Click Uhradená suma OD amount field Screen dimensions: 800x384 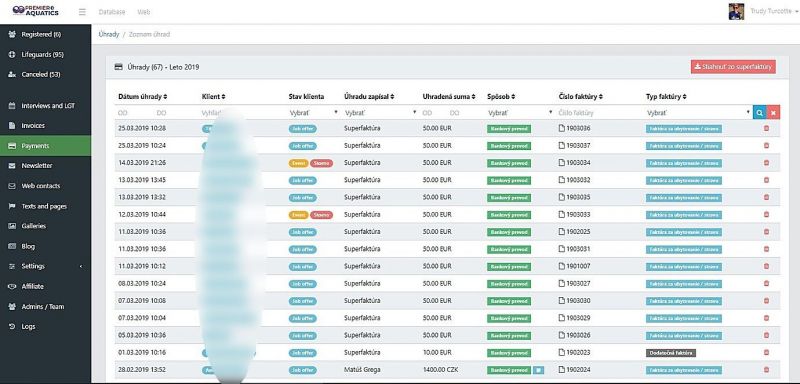pos(434,113)
